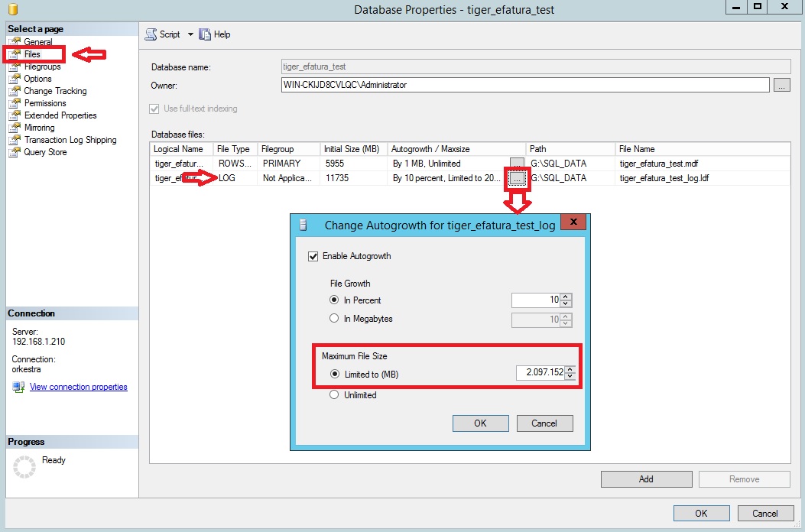
Task: Decrease the Limited to (MB) spinner value
Action: click(x=570, y=377)
